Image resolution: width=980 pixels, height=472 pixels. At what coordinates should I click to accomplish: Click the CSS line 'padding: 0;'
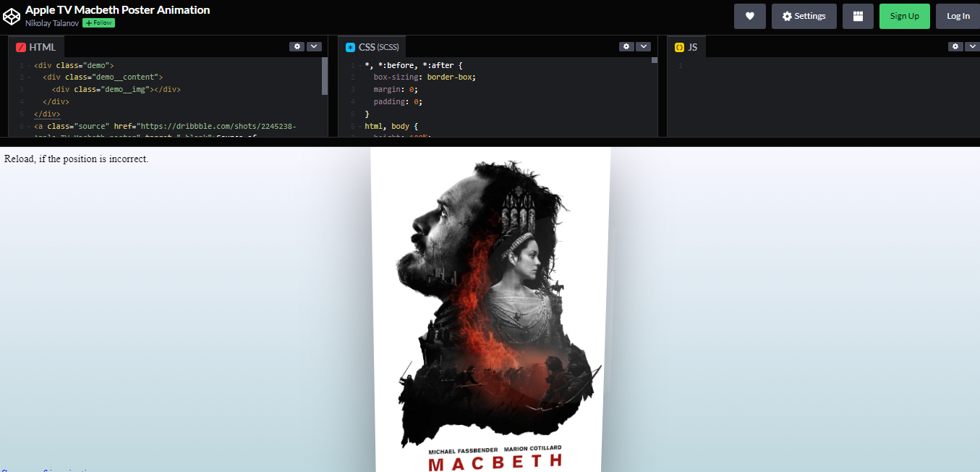(398, 102)
